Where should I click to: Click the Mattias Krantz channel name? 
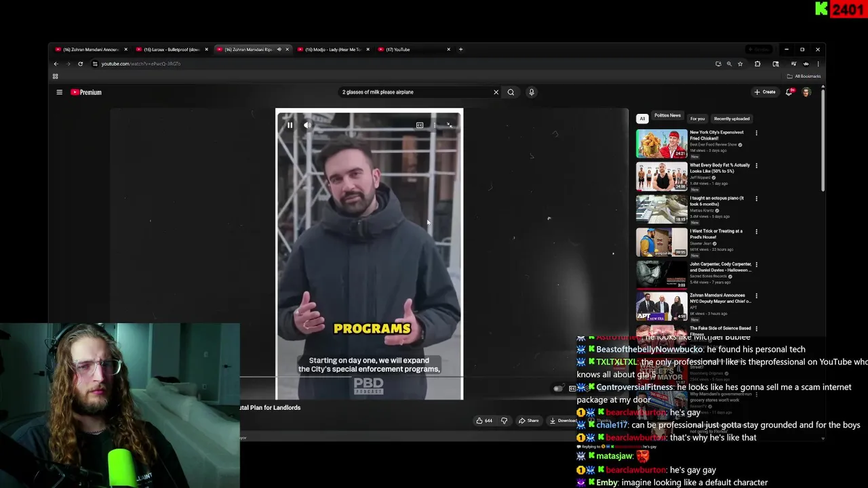pos(702,211)
